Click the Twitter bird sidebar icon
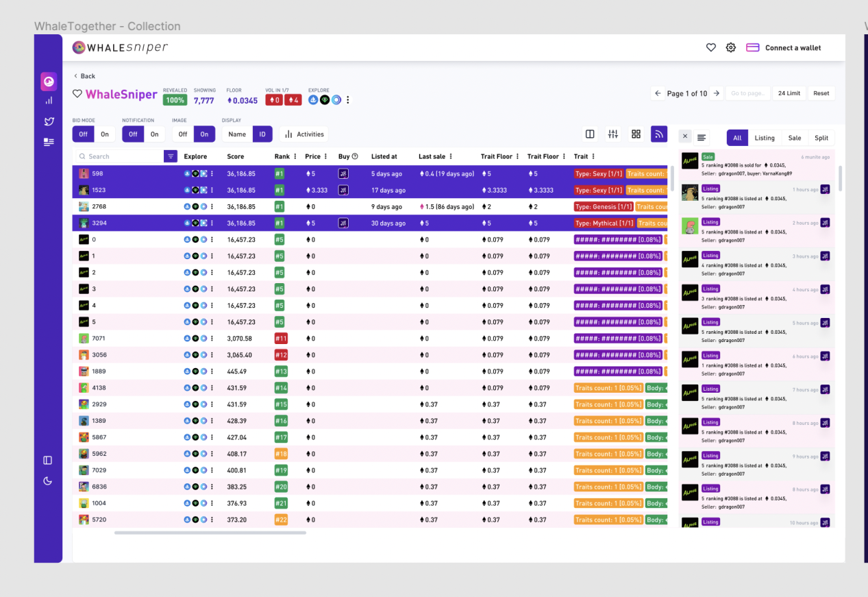868x597 pixels. click(49, 121)
